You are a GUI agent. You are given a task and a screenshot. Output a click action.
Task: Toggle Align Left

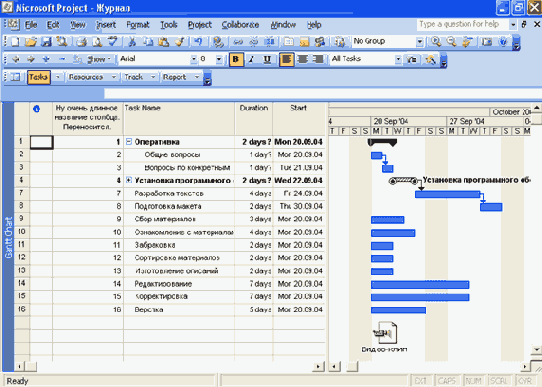point(287,59)
